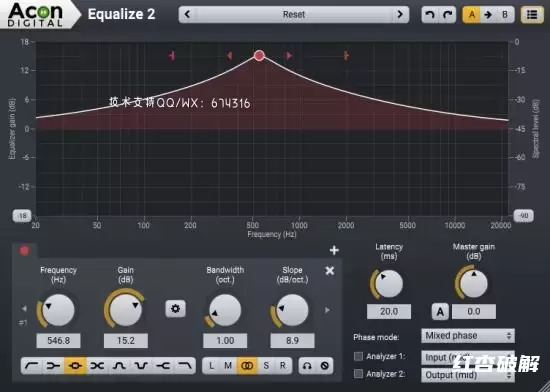Go to previous band left arrow

[x=24, y=309]
